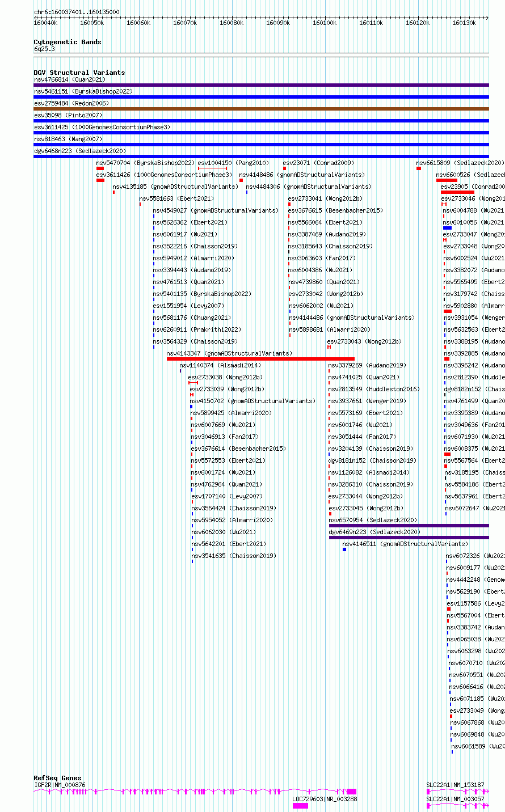Select nsv3937661 (Wenger2019) variant
This screenshot has height=812, width=505.
coord(367,401)
